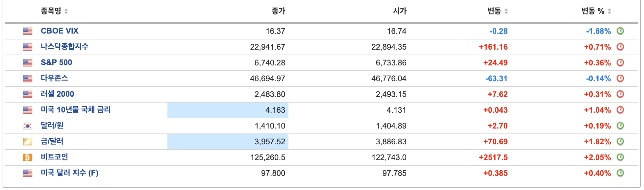
Task: Click the red clock icon in 나스닥종합지수 row
Action: coord(620,47)
